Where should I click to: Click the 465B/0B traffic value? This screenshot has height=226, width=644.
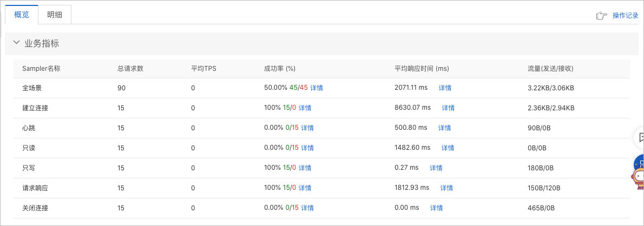[541, 208]
